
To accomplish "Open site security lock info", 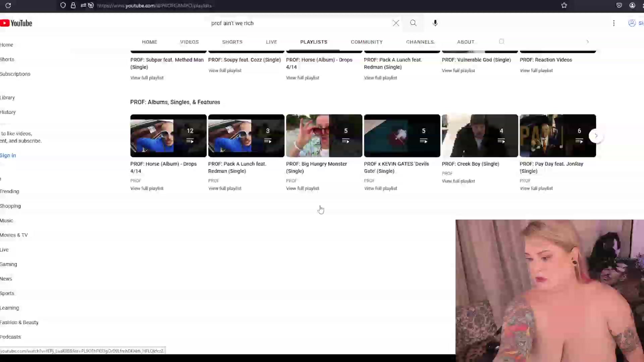I will click(x=73, y=5).
